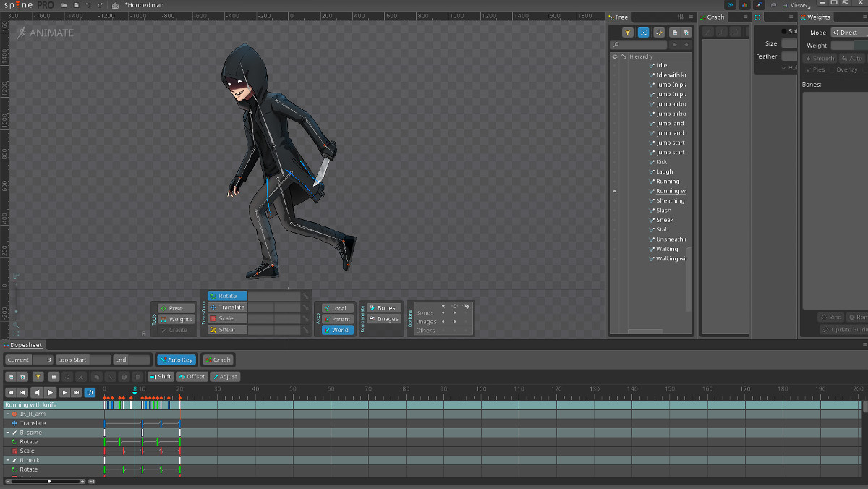Click the dopesheet filter funnel icon
Viewport: 868px width, 489px height.
pyautogui.click(x=38, y=377)
